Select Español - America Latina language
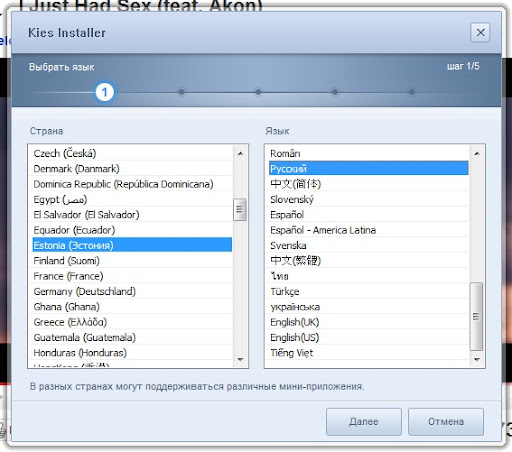 (369, 230)
